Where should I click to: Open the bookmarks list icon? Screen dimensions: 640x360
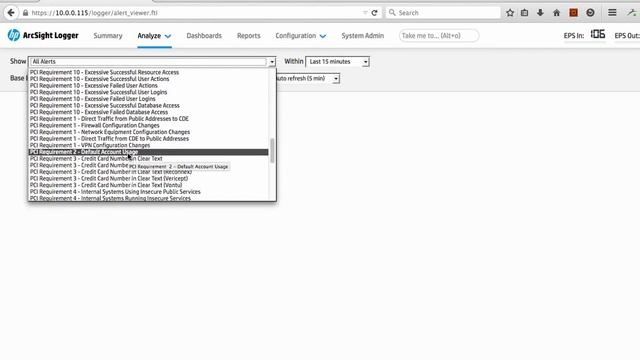(x=524, y=13)
